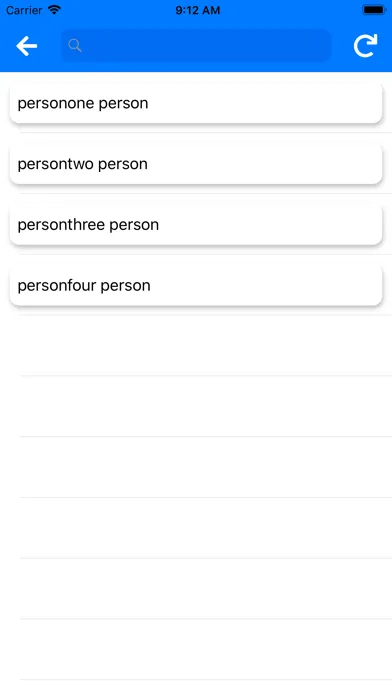Tap the circular refresh arrow icon
Image resolution: width=392 pixels, height=696 pixels.
(x=365, y=46)
